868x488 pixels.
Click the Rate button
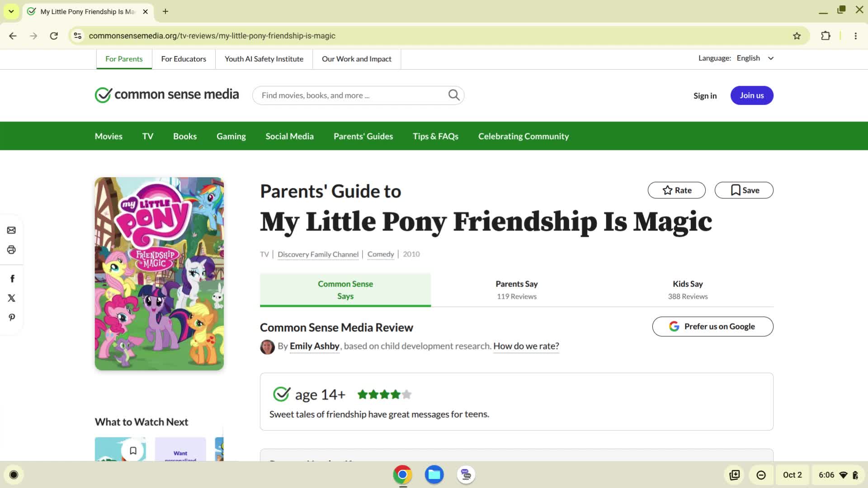tap(676, 190)
